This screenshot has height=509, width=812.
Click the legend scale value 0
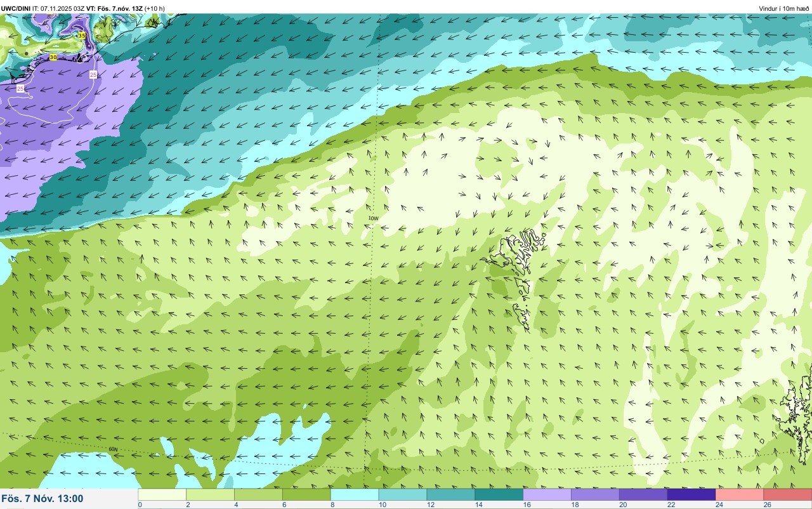pos(140,505)
